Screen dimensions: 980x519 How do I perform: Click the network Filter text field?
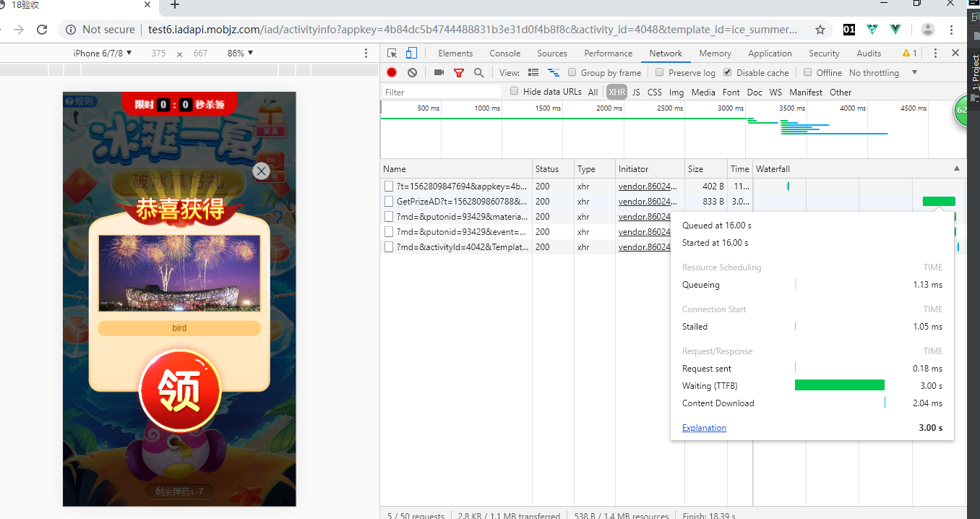pos(441,92)
